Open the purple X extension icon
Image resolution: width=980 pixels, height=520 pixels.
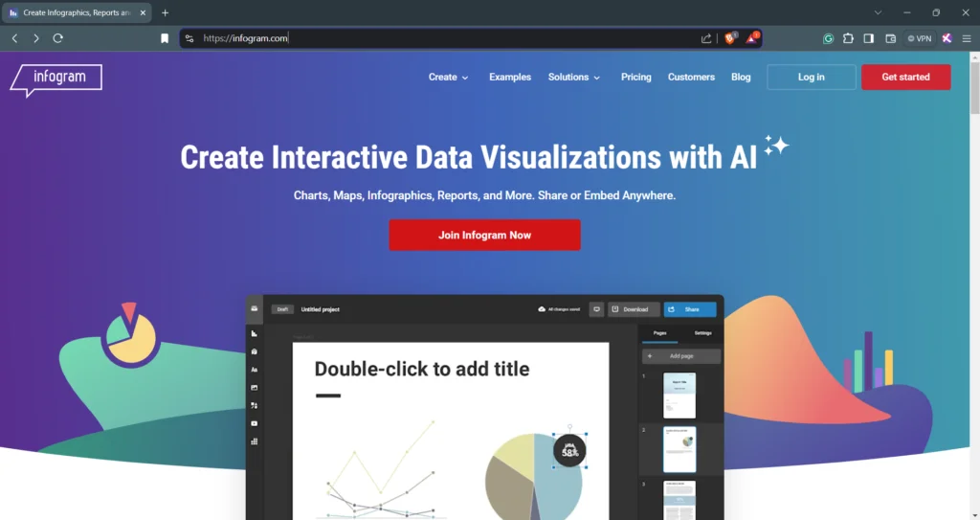[947, 38]
